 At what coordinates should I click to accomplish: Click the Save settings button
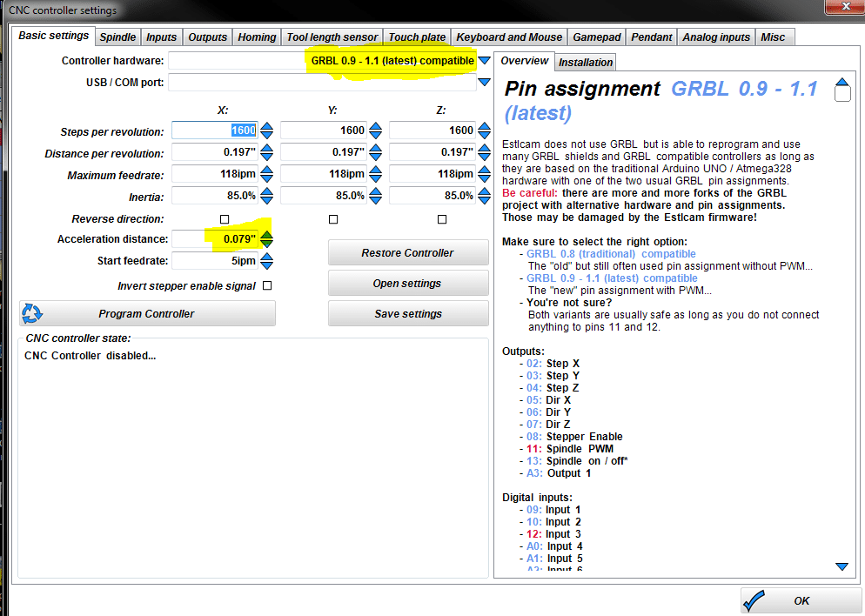click(408, 313)
